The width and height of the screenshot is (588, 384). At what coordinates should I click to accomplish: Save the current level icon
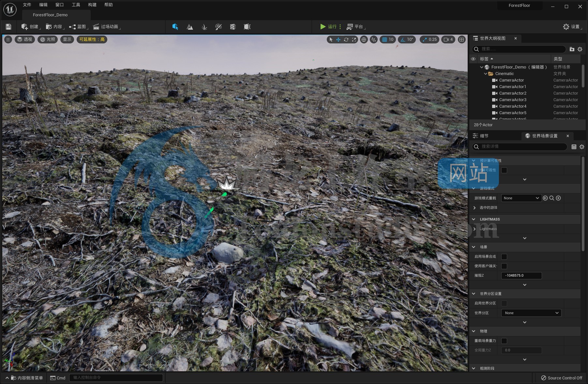8,27
